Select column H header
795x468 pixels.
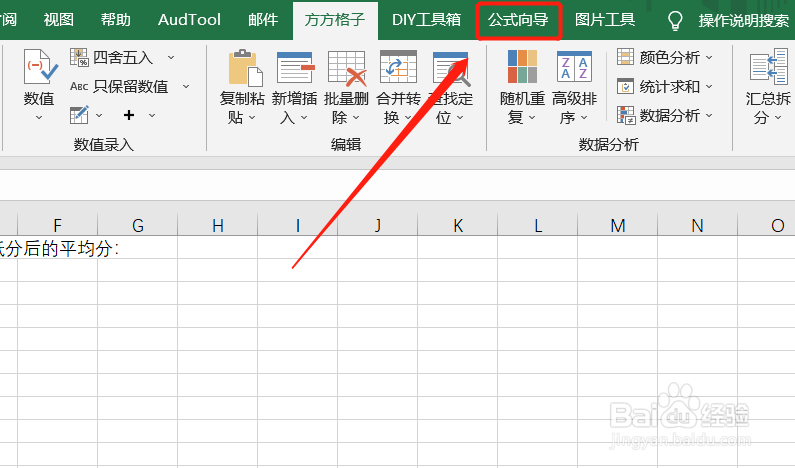[x=218, y=225]
